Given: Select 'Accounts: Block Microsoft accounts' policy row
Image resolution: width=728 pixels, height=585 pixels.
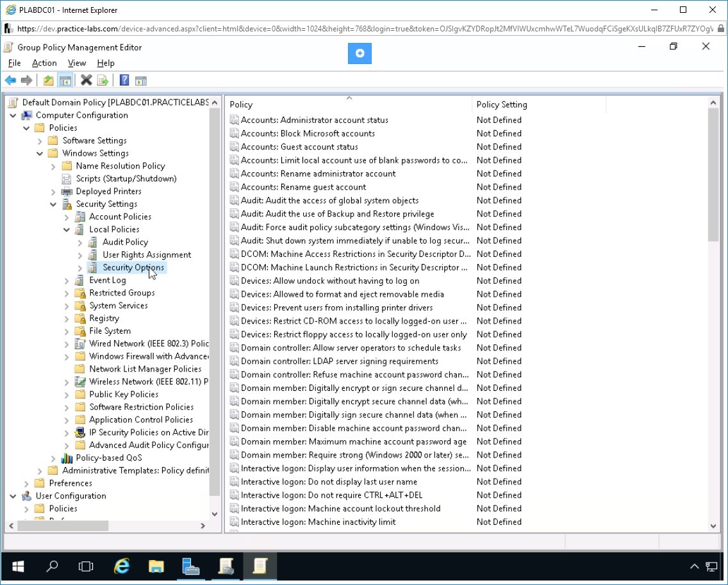Looking at the screenshot, I should [308, 134].
